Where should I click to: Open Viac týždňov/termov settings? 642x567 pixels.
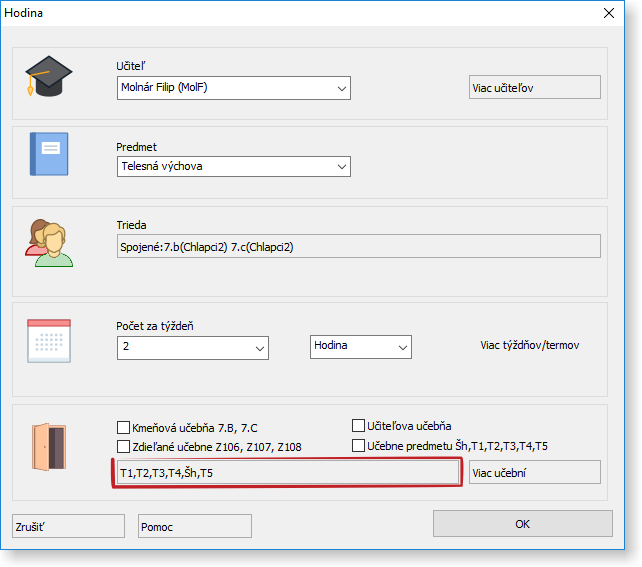(529, 346)
